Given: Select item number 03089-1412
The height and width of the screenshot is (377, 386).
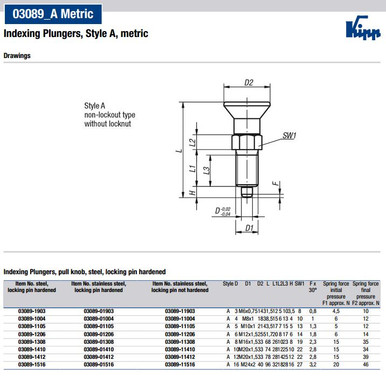Looking at the screenshot, I should click(x=32, y=357).
